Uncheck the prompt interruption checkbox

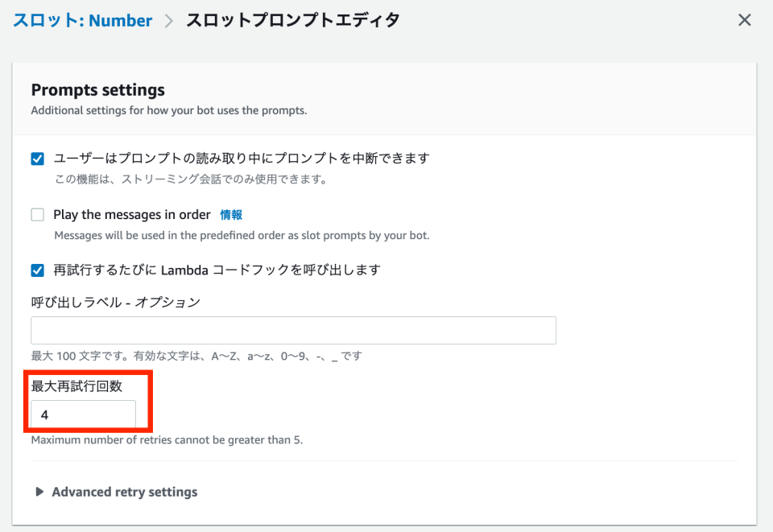(x=37, y=159)
